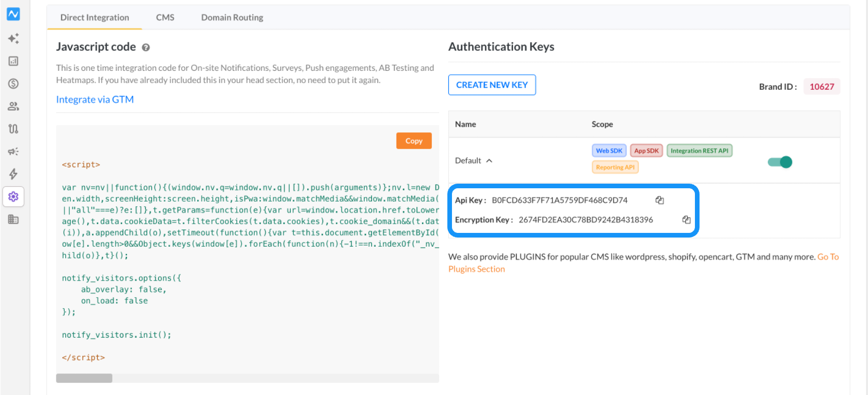Image resolution: width=868 pixels, height=395 pixels.
Task: Click the closing </script> tag line
Action: pyautogui.click(x=83, y=358)
